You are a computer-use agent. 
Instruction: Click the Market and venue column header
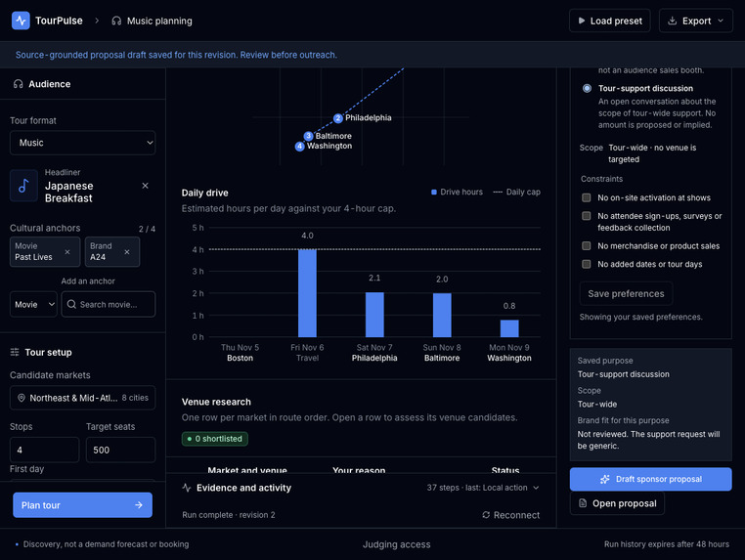pos(247,470)
